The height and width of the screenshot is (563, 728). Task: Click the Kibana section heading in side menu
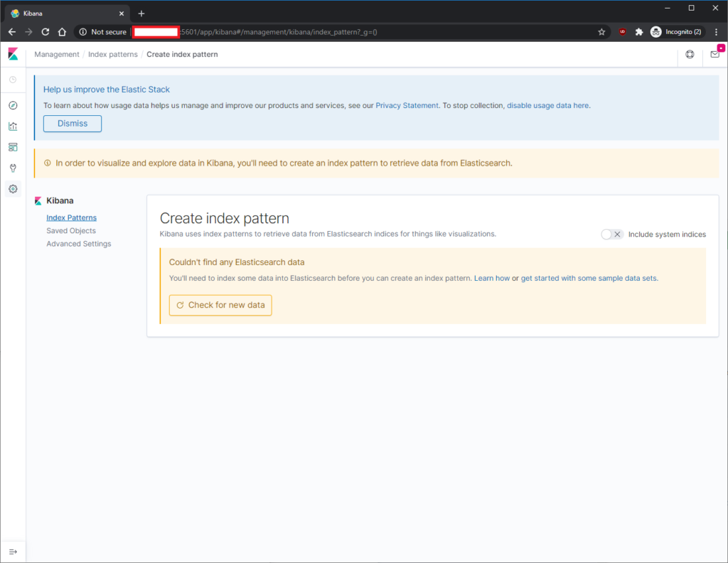coord(60,200)
